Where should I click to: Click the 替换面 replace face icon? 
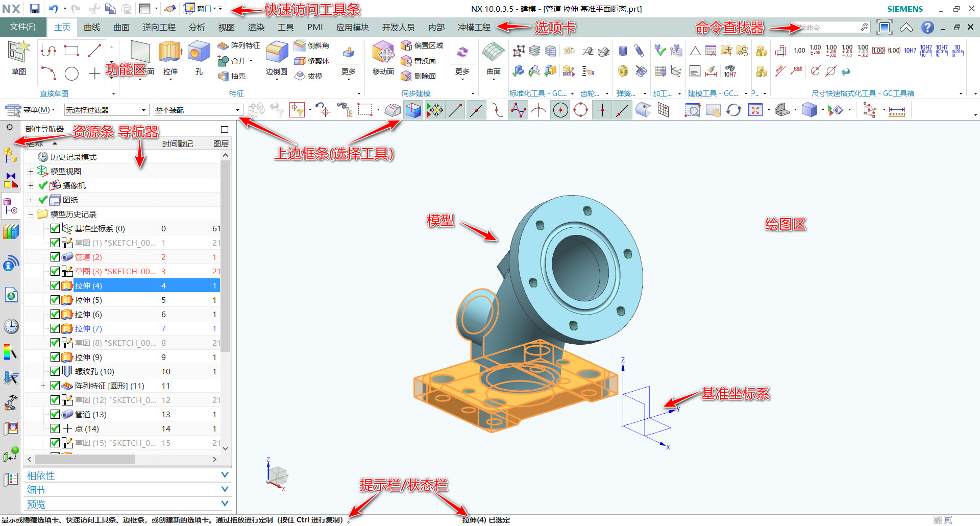click(x=406, y=61)
